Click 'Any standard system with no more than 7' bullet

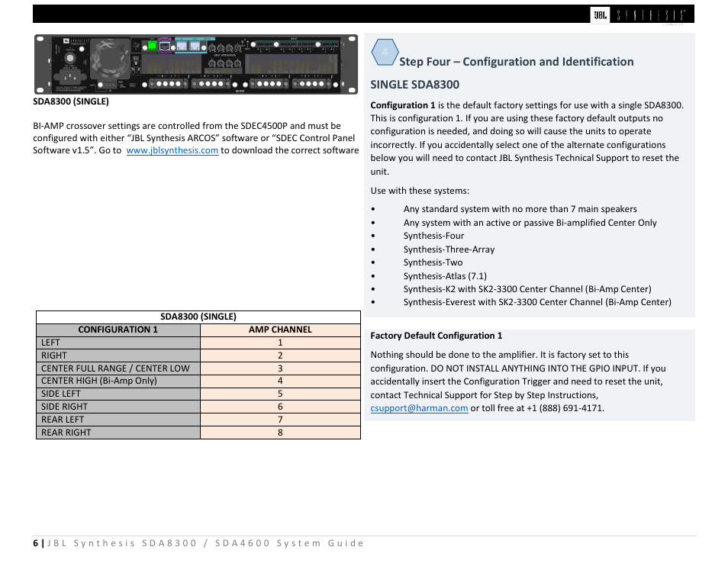(520, 209)
